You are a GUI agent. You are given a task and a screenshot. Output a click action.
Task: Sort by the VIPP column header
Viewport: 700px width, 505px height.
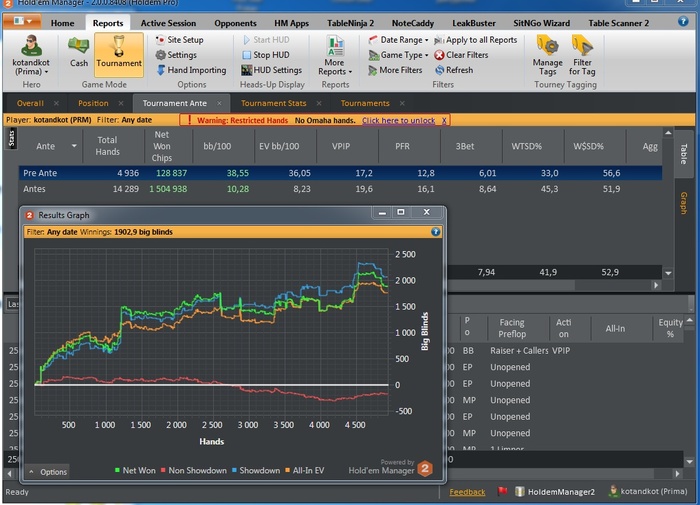(x=341, y=146)
